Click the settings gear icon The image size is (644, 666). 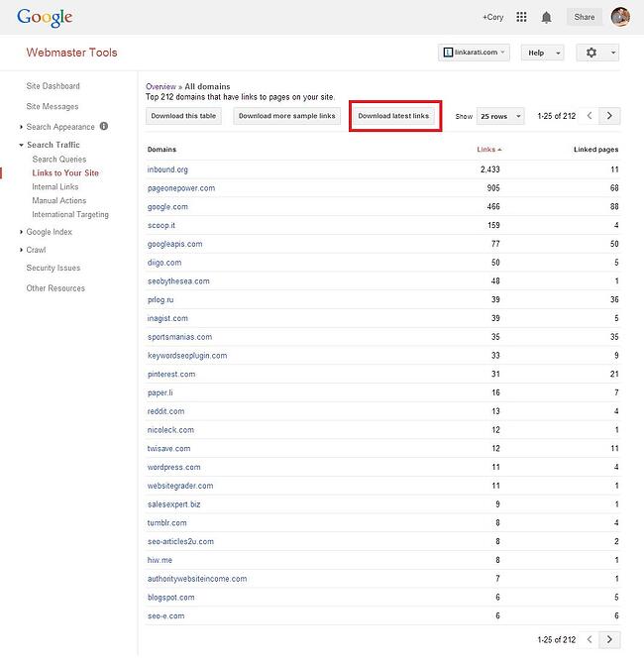[x=590, y=53]
